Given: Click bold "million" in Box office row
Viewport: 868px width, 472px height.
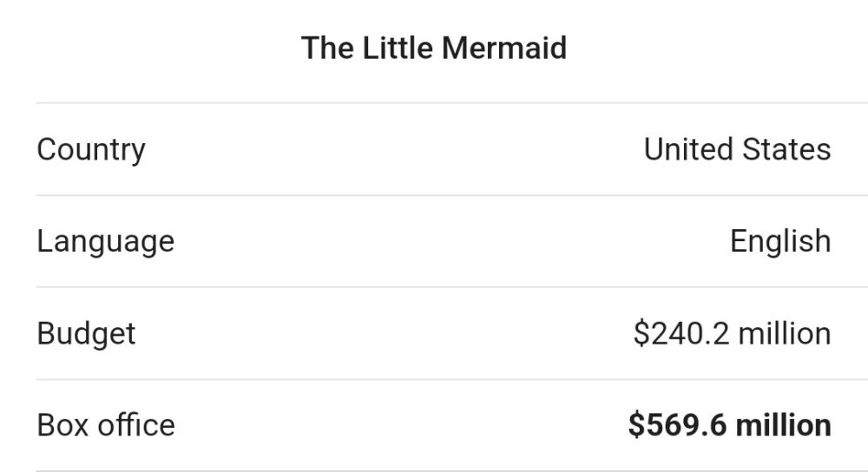Looking at the screenshot, I should click(783, 425).
